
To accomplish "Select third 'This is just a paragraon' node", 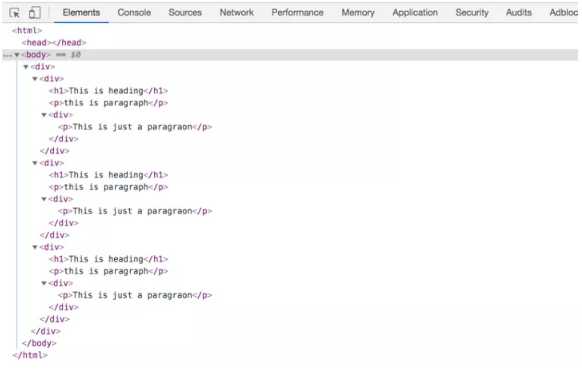I will [135, 295].
